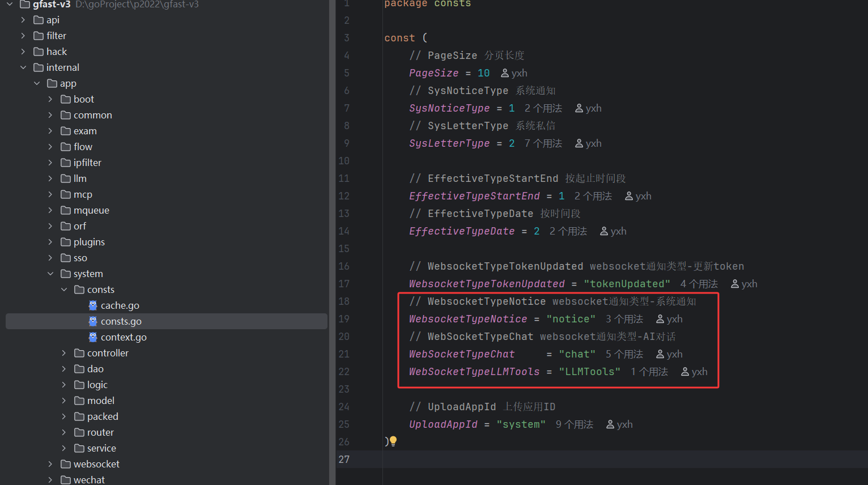Expand the logic folder chevron
Image resolution: width=868 pixels, height=485 pixels.
[x=64, y=385]
